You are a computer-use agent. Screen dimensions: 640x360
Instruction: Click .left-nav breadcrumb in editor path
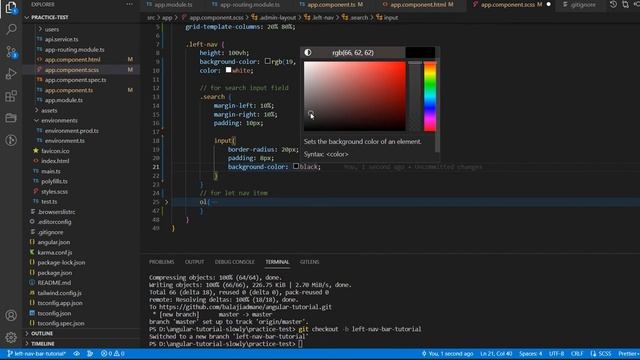[321, 18]
